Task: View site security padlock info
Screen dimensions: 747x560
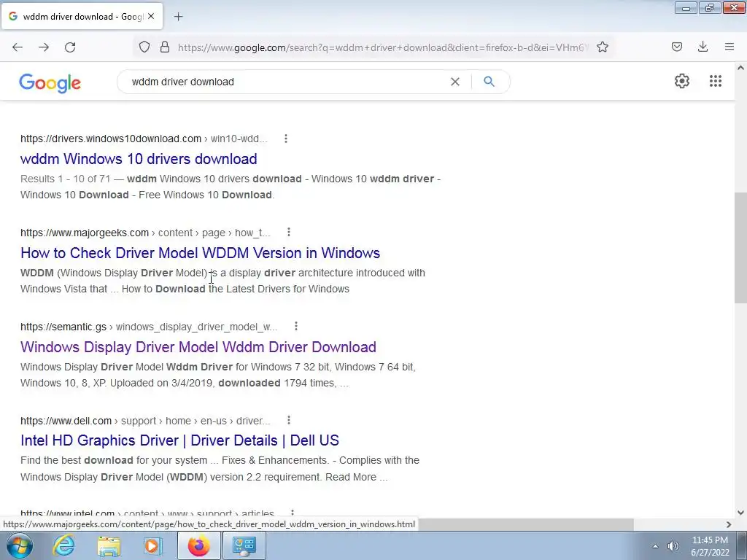Action: coord(165,47)
